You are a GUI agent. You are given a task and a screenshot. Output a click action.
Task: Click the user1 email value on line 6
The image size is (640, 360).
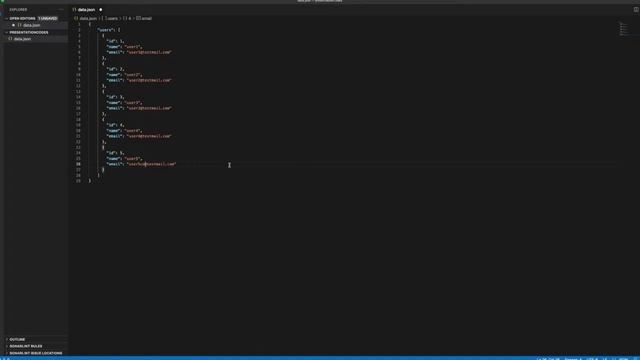click(149, 52)
